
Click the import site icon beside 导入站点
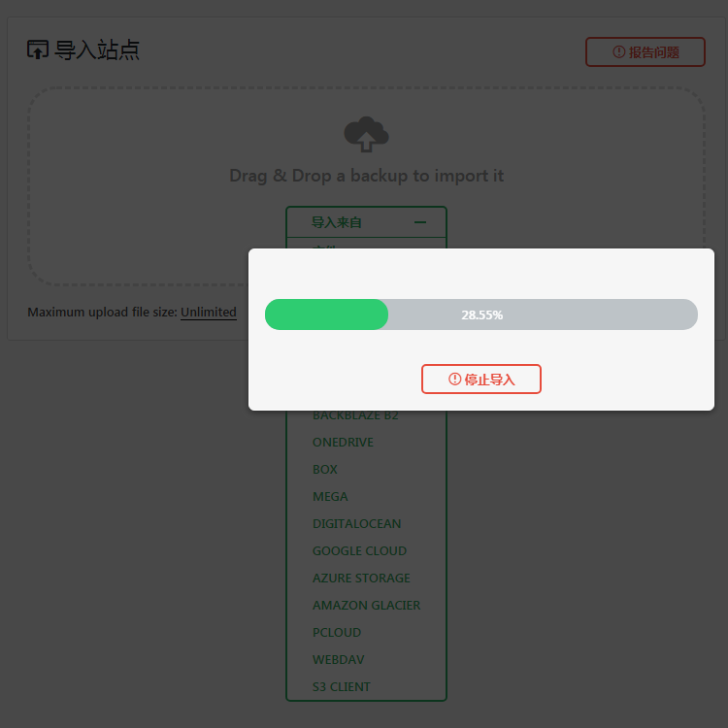coord(38,50)
